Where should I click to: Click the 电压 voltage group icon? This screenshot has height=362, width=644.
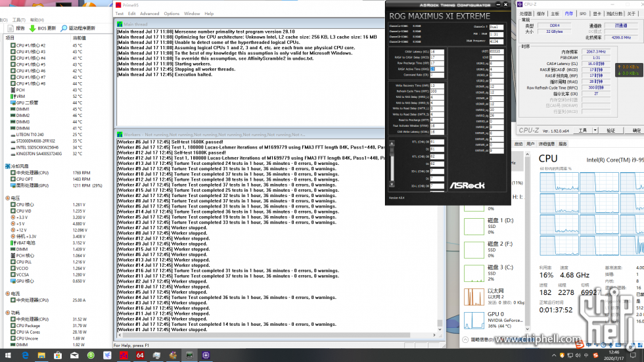click(7, 198)
